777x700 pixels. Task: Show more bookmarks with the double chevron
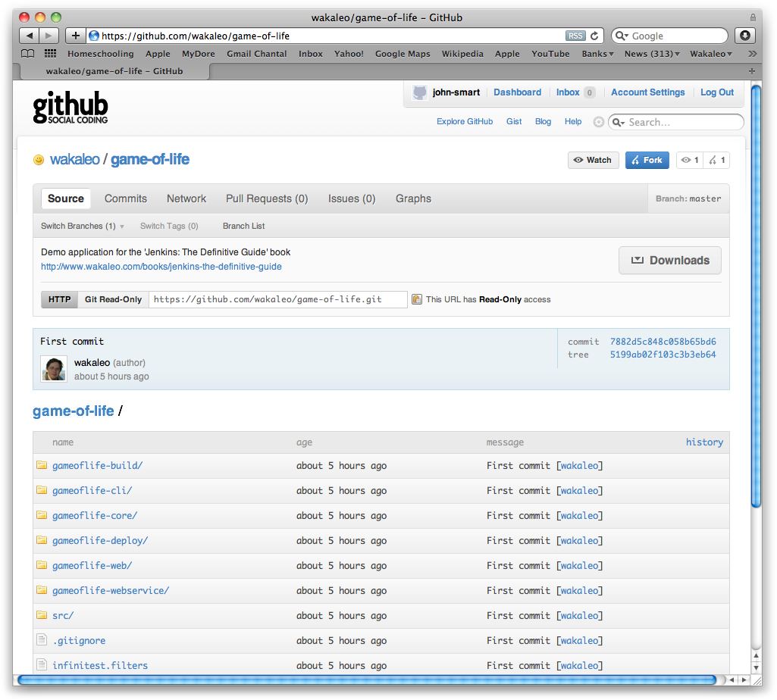click(x=752, y=54)
